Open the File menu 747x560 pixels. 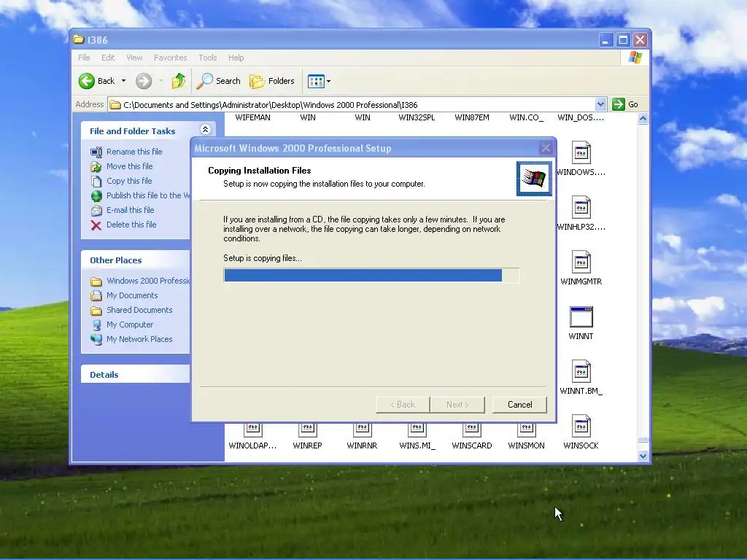click(x=84, y=58)
